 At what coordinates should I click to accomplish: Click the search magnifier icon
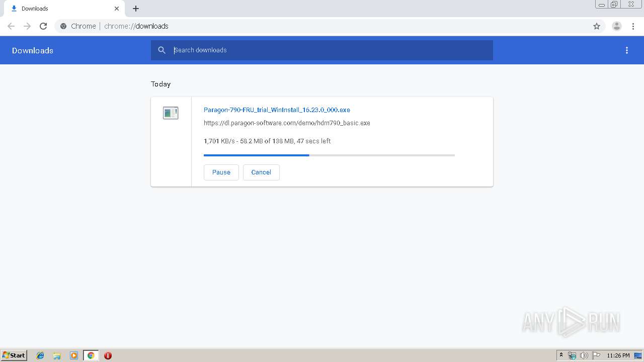(x=162, y=50)
